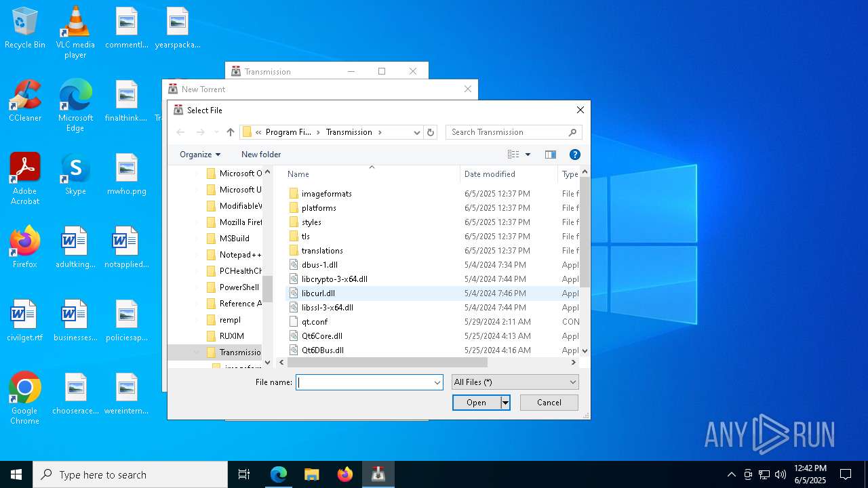The width and height of the screenshot is (868, 488).
Task: Select Reference Assemblies tree folder
Action: pos(234,304)
